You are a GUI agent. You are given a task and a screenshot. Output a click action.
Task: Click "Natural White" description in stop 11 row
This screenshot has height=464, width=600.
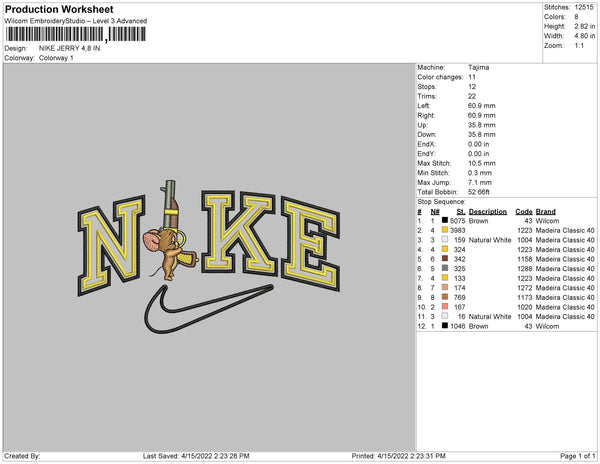click(490, 316)
